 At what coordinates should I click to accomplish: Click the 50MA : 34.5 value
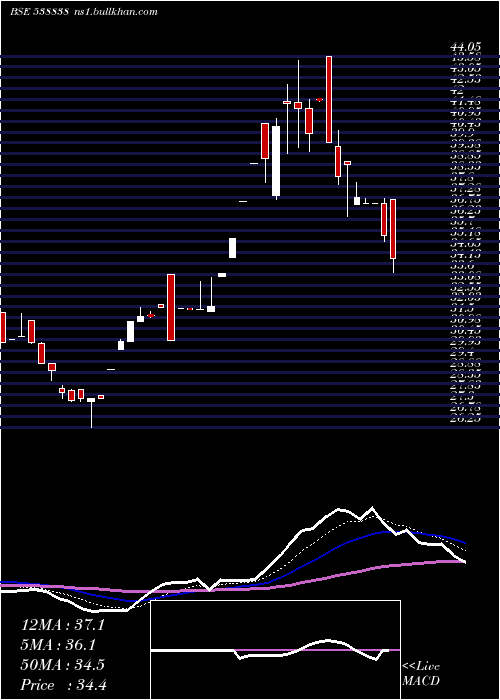click(62, 665)
